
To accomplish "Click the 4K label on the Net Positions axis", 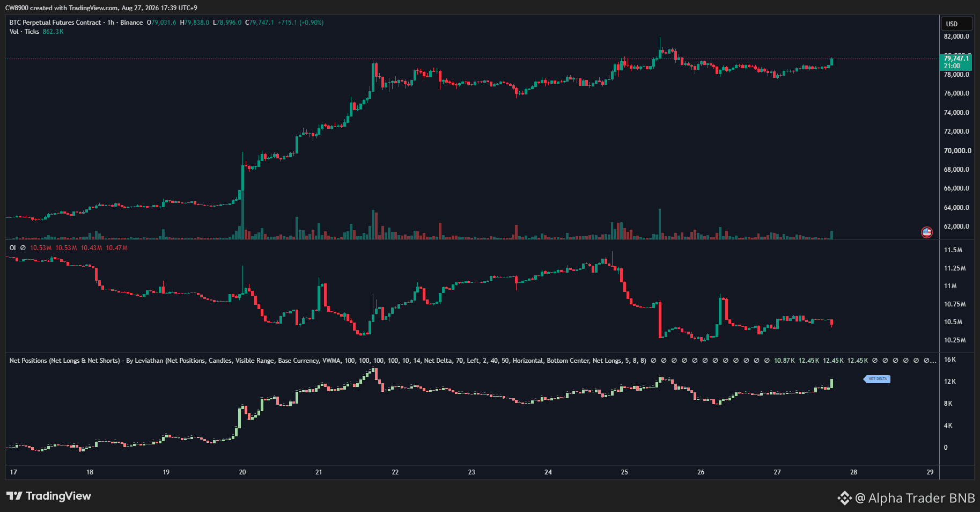I will [948, 426].
